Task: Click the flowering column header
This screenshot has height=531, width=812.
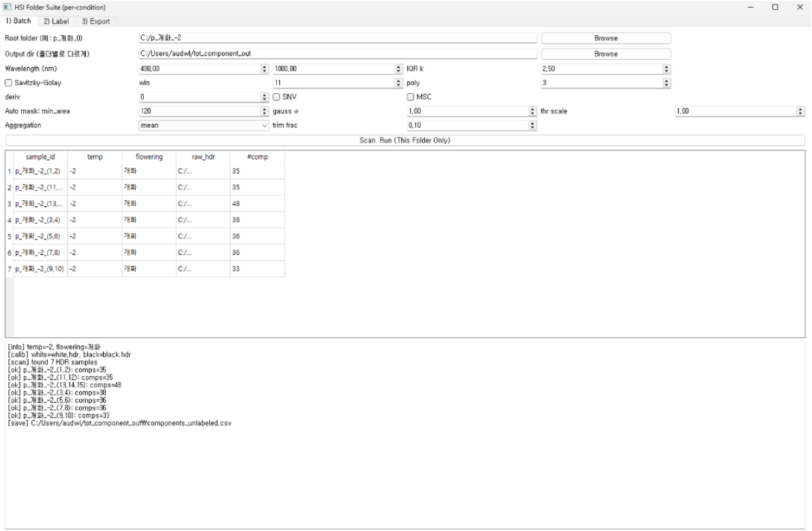Action: [149, 157]
